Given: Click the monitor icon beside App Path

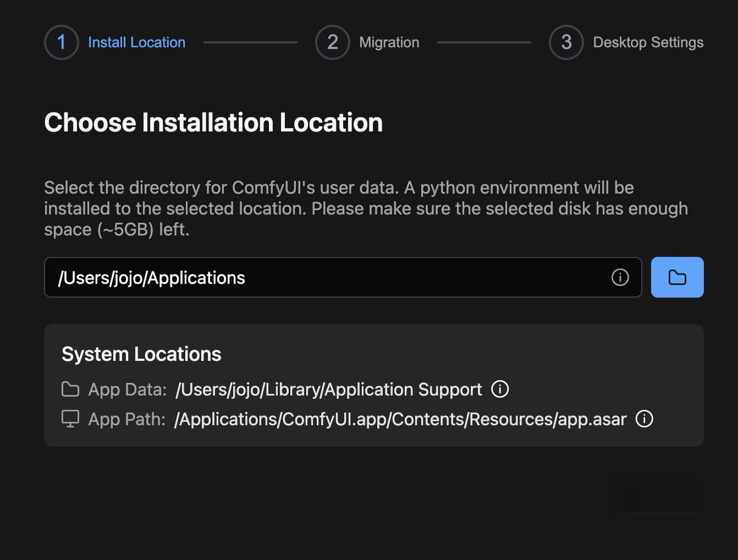Looking at the screenshot, I should (70, 419).
